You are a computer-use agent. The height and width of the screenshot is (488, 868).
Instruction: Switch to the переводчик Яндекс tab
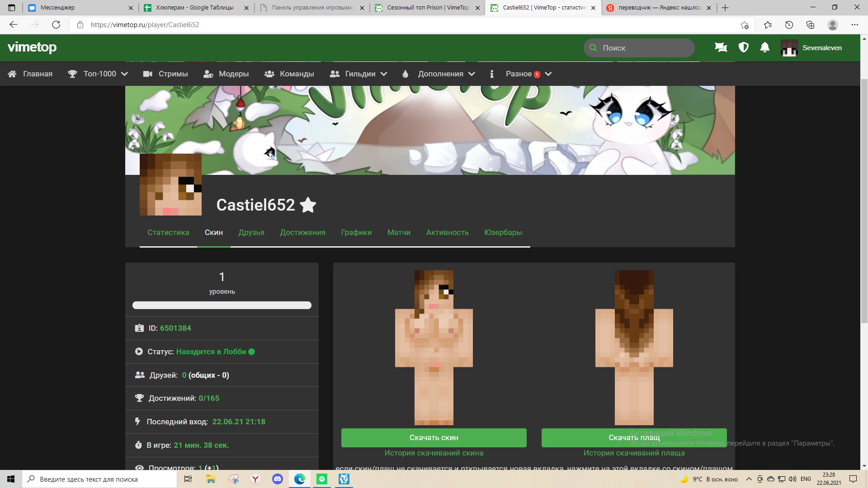(x=658, y=8)
